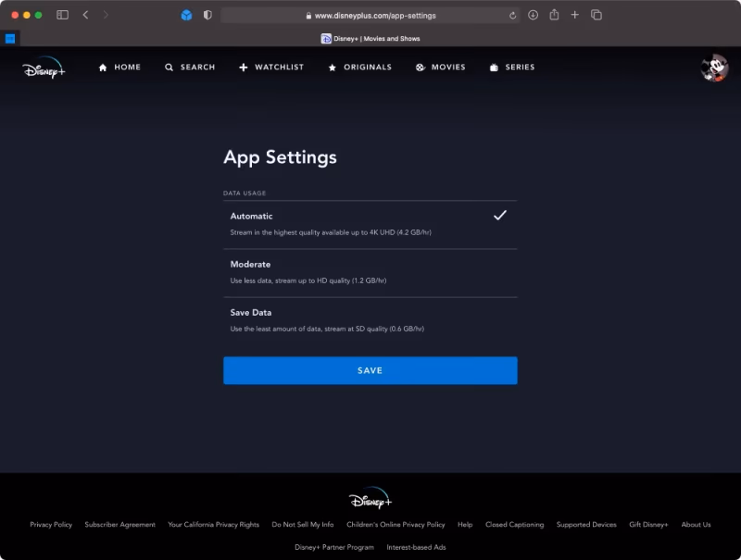Toggle the Safari sidebar
Screen dimensions: 741x560
point(62,15)
